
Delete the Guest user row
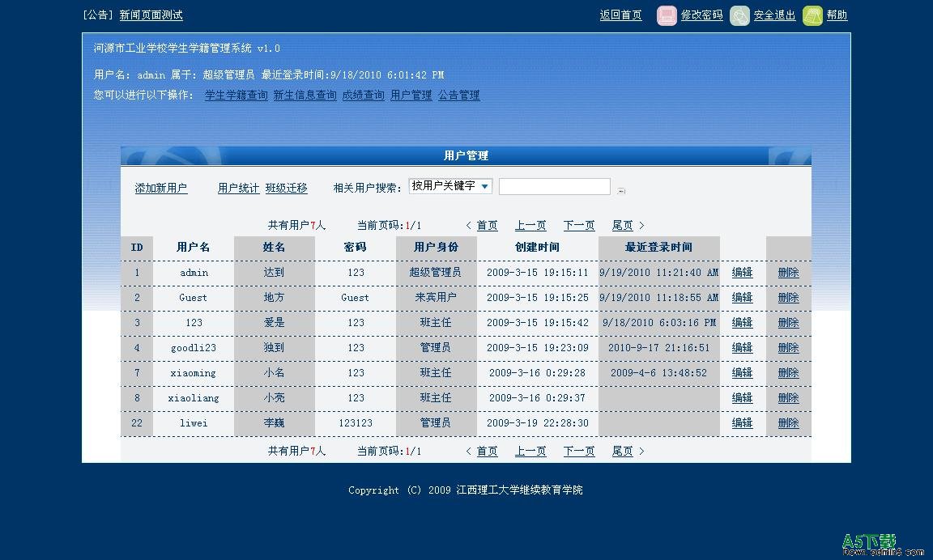pyautogui.click(x=788, y=298)
